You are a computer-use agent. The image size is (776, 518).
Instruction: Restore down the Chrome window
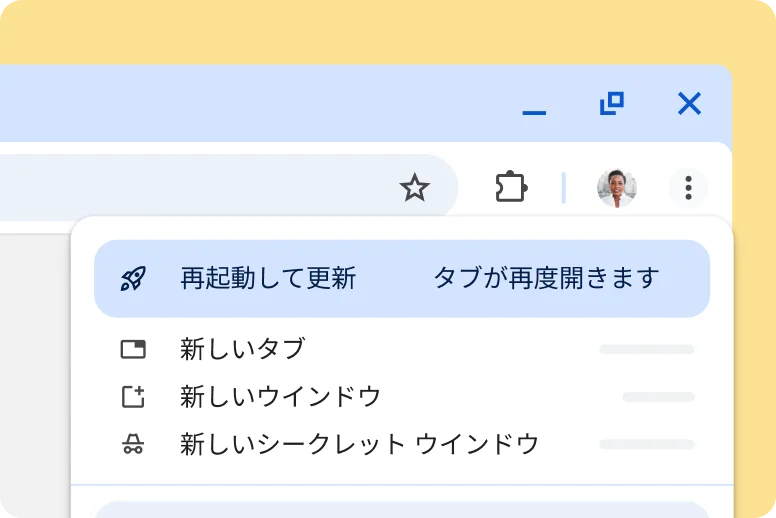[611, 103]
